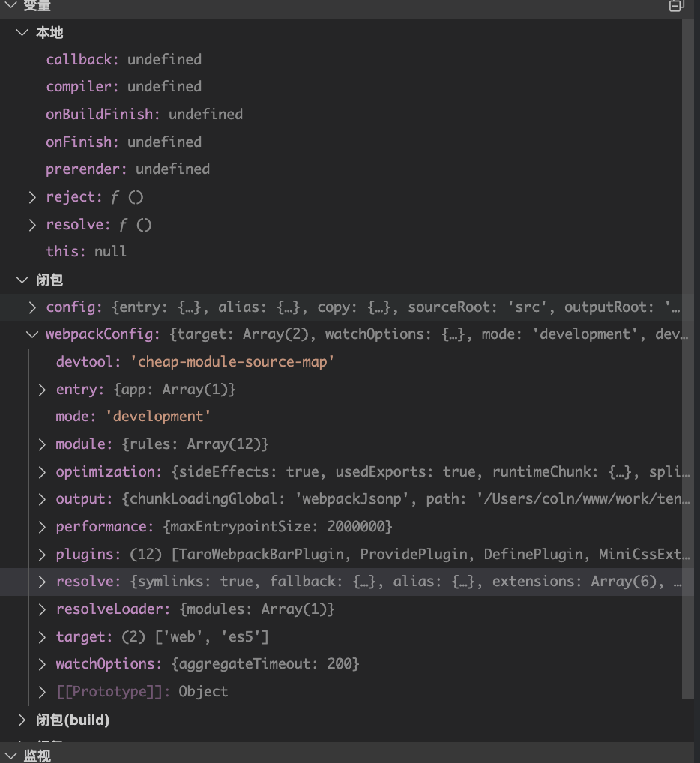Click the variables panel vertical scrollbar
The image size is (700, 763).
687,358
